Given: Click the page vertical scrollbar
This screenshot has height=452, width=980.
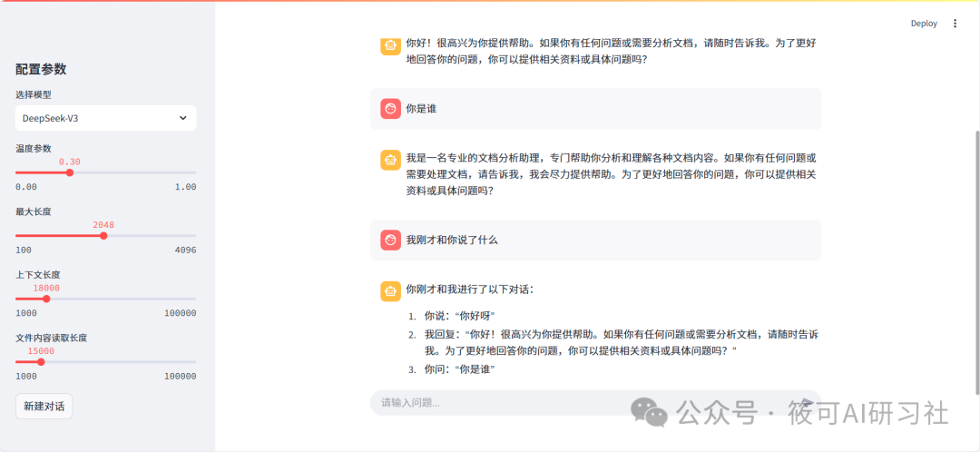Looking at the screenshot, I should coord(977,262).
